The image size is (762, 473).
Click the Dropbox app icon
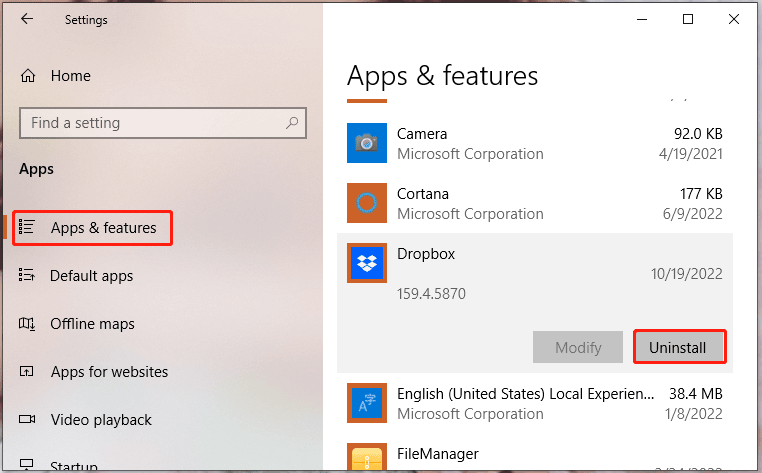click(367, 263)
